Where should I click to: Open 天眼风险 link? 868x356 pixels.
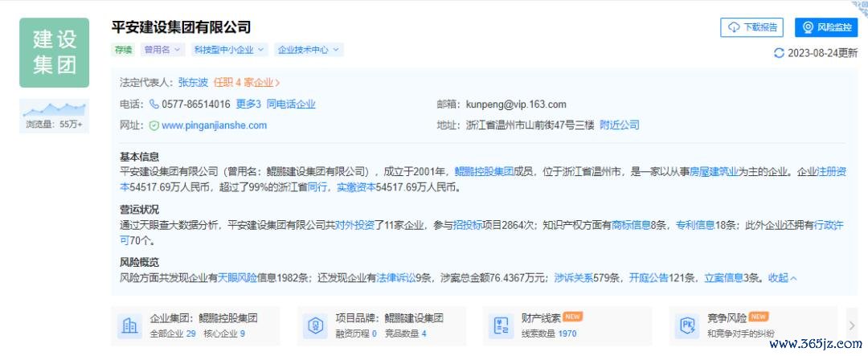237,278
